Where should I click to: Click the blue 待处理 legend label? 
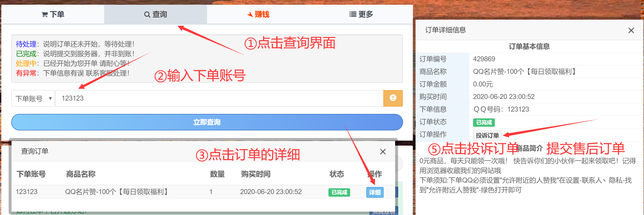pos(26,44)
